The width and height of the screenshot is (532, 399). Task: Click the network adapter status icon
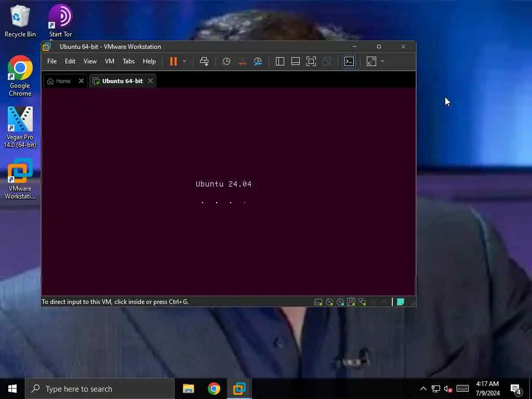(362, 302)
